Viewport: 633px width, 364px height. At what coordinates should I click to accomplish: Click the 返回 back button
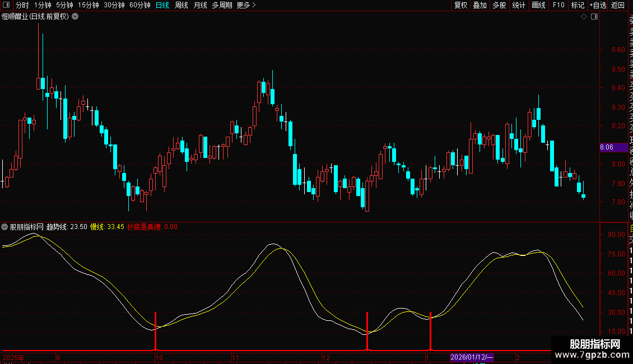618,5
